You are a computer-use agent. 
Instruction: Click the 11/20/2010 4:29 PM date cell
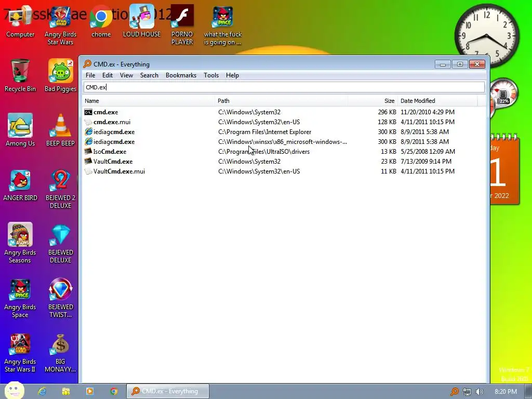click(x=427, y=112)
